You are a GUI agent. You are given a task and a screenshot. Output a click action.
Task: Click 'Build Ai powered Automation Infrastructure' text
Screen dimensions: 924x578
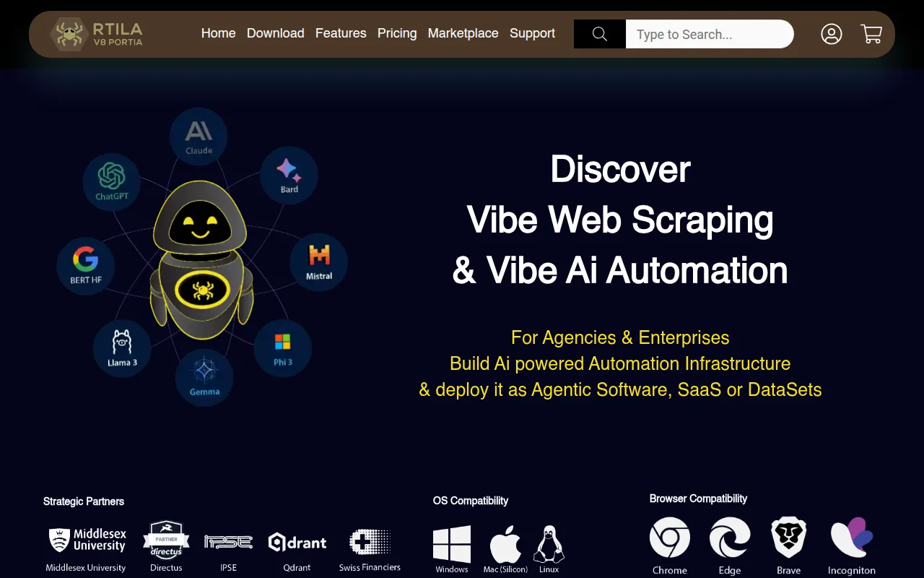(x=620, y=363)
